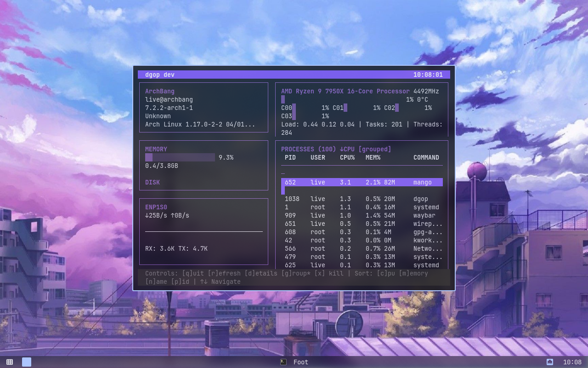588x368 pixels.
Task: Click the PID column header
Action: (x=290, y=157)
